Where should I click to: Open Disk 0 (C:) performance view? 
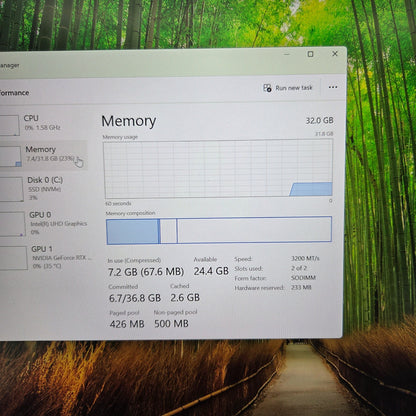click(x=45, y=189)
